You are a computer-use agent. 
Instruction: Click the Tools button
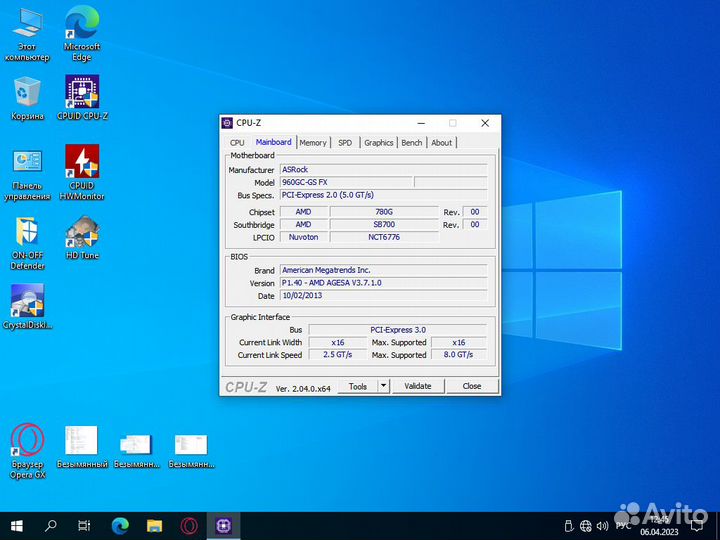[358, 386]
